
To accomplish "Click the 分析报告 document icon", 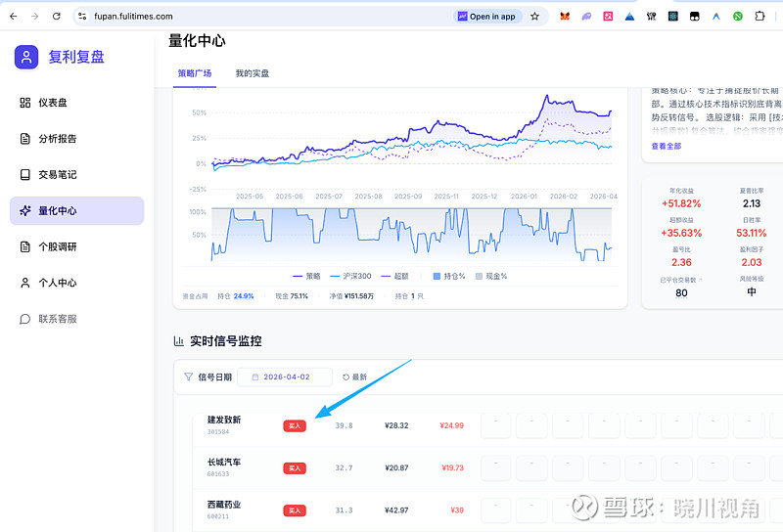I will 25,139.
